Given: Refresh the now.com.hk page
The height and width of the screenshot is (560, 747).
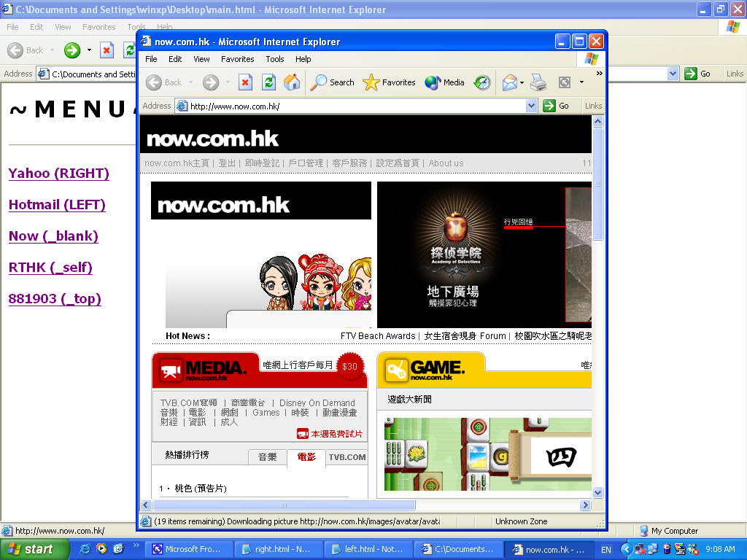Looking at the screenshot, I should click(268, 82).
